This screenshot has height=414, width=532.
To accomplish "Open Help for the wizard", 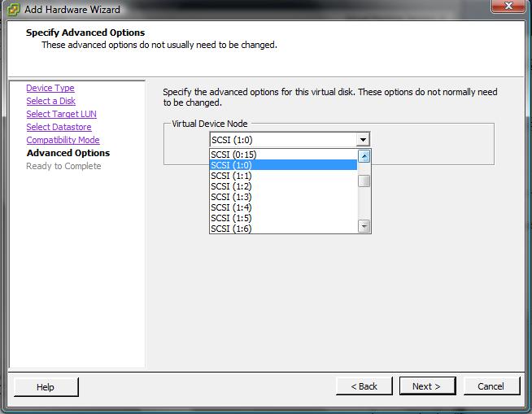I will click(x=46, y=387).
